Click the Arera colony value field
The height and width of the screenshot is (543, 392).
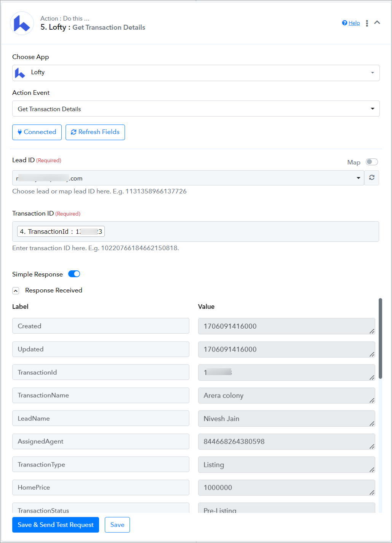click(x=286, y=396)
